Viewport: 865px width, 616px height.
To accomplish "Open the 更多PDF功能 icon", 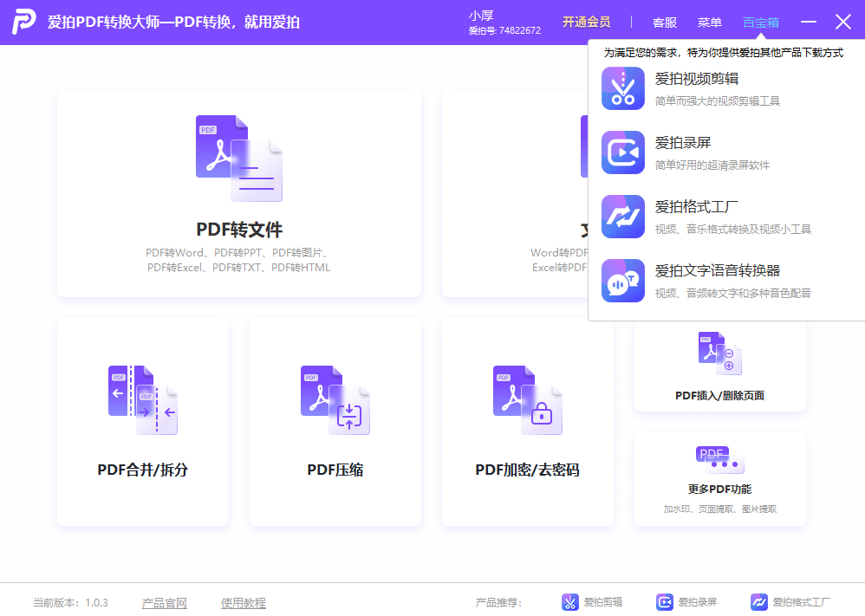I will [720, 460].
